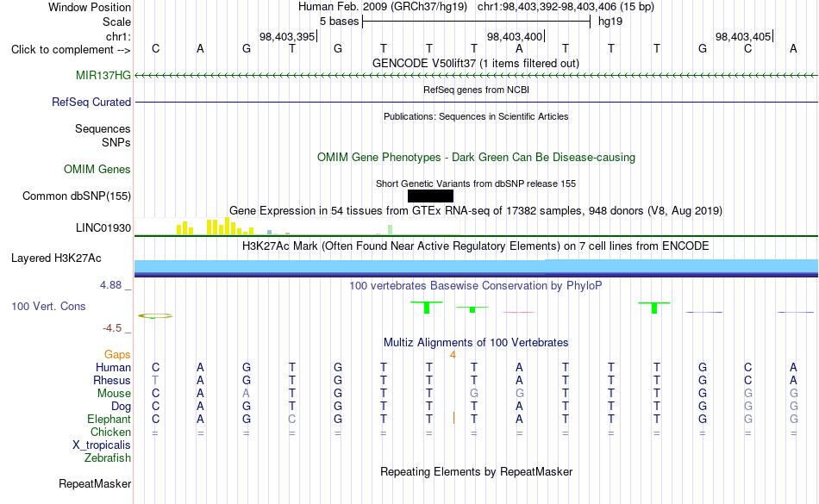Click the 98,403,405 position marker

[x=743, y=36]
